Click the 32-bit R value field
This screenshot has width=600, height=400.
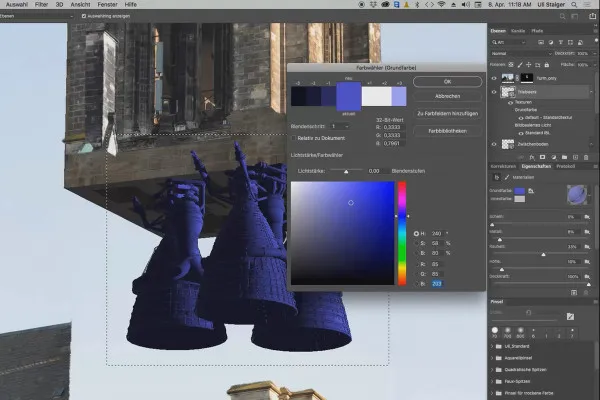[394, 127]
